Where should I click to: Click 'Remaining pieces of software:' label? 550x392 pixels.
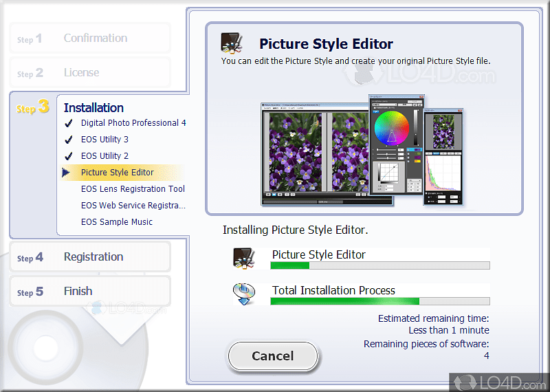point(426,344)
